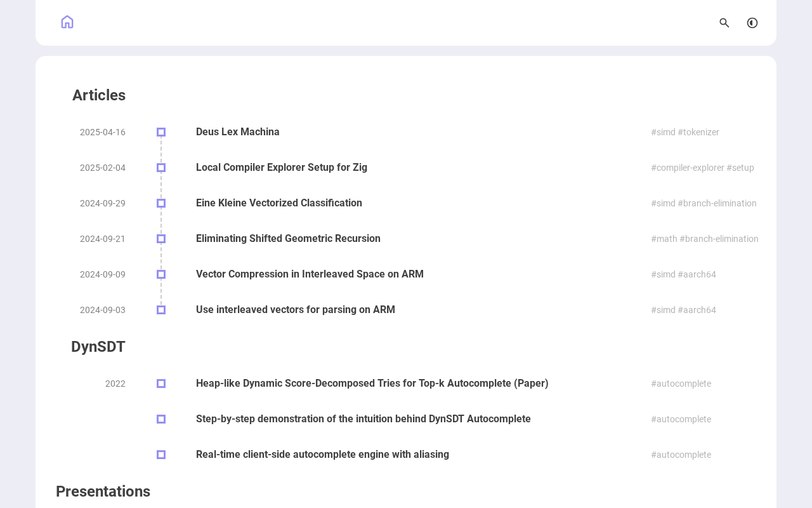
Task: Open Local Compiler Explorer Setup for Zig
Action: (x=282, y=168)
